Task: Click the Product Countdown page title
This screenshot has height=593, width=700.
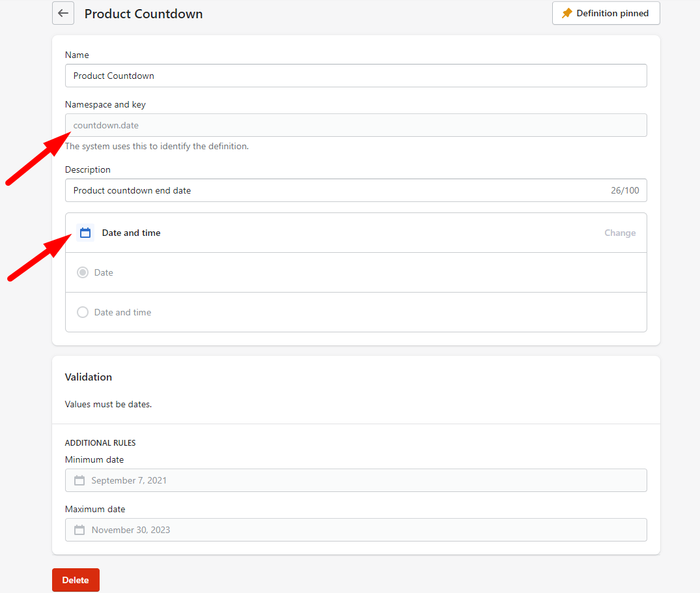Action: point(143,14)
